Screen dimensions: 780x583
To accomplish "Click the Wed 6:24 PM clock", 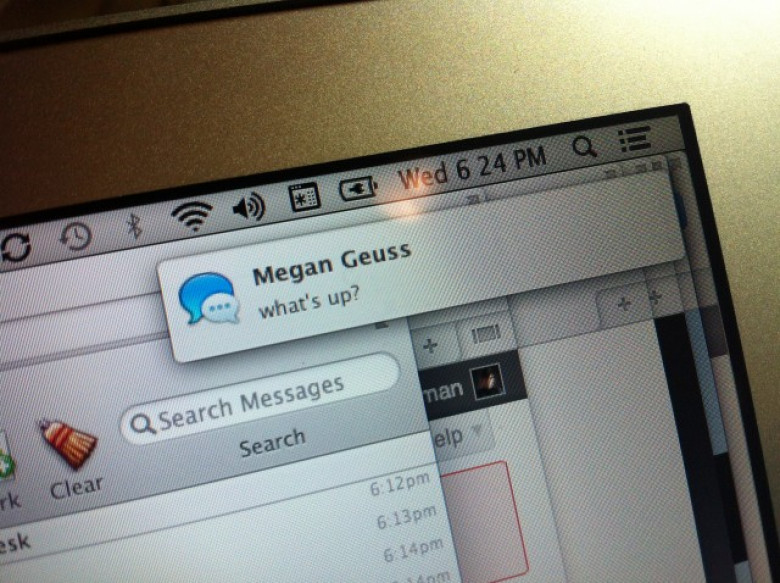I will pos(472,168).
